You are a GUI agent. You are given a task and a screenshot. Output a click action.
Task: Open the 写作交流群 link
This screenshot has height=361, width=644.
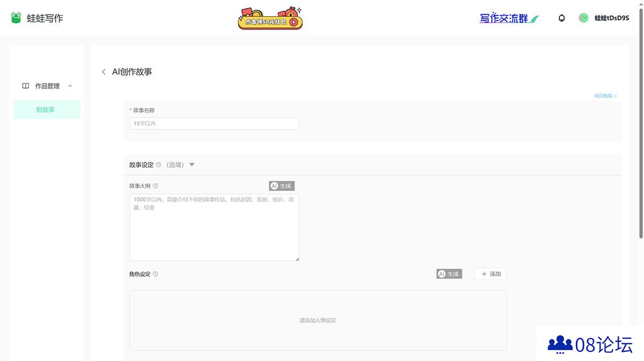click(509, 18)
